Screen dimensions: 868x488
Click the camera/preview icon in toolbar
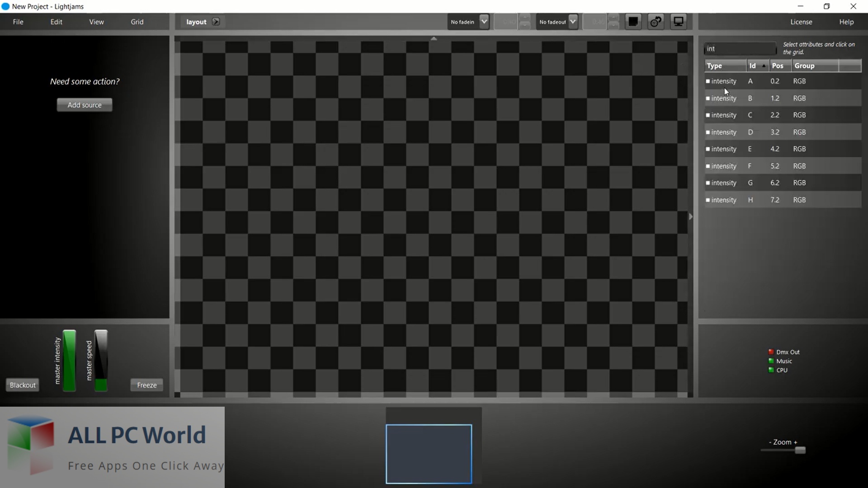679,21
